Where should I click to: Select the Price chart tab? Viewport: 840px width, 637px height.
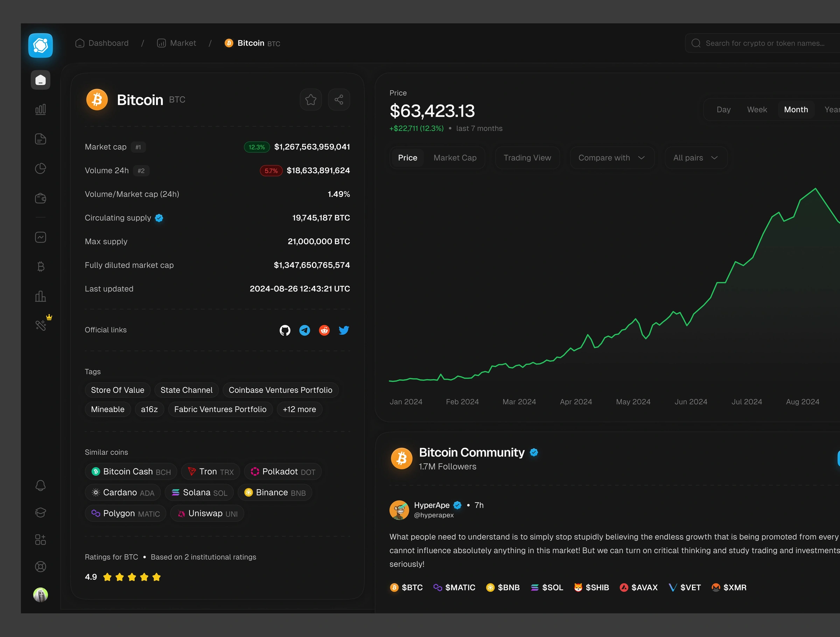pos(407,158)
